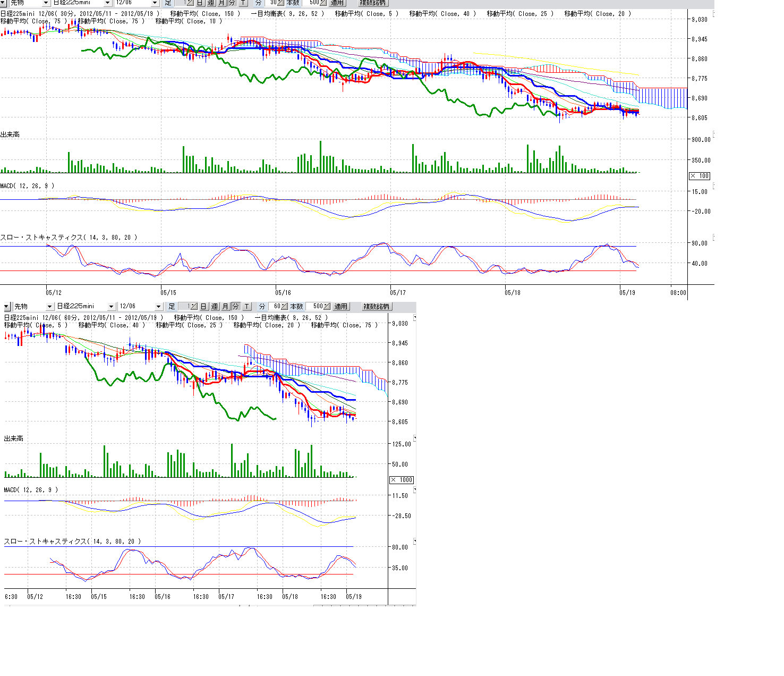Open the 先物 product type dropdown in lower chart
The width and height of the screenshot is (784, 676).
coord(49,307)
